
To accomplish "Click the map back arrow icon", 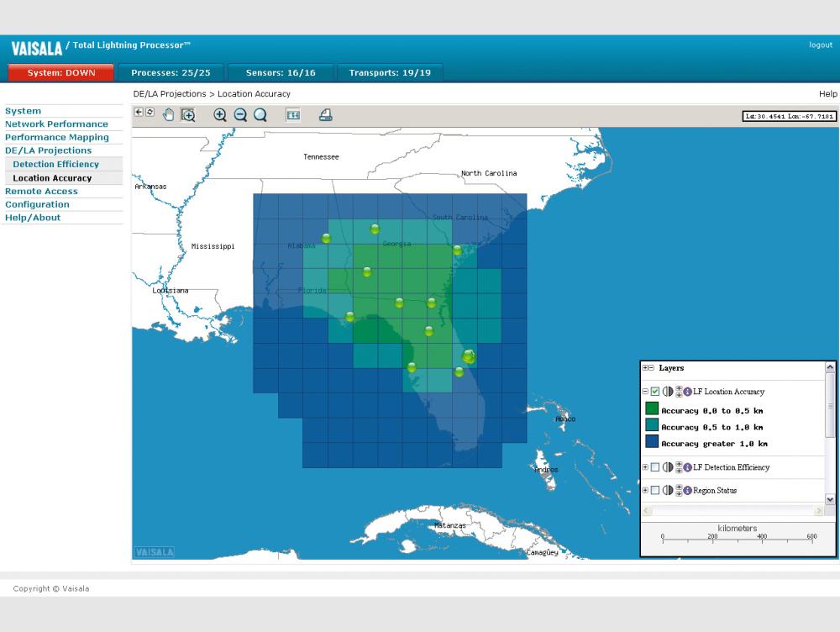I will 139,112.
